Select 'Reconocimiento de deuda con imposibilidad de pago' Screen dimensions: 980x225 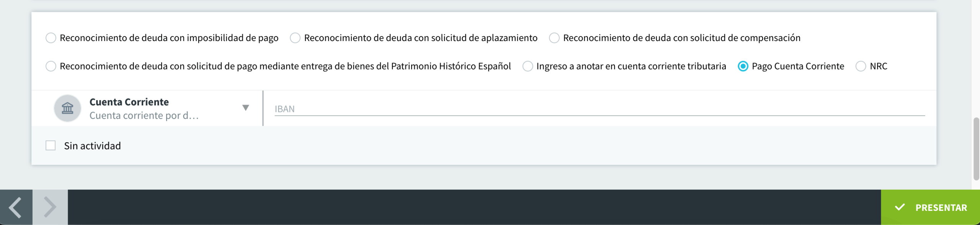coord(51,38)
